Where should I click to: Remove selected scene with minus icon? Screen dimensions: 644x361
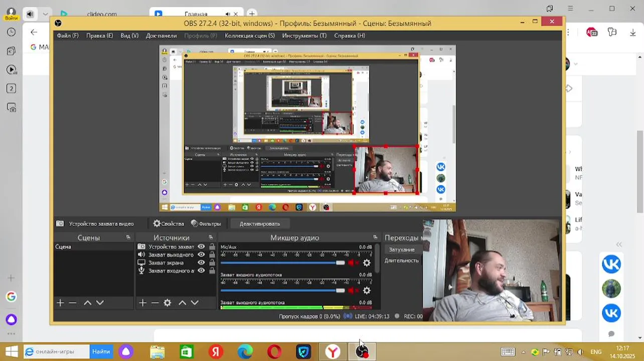tap(73, 302)
